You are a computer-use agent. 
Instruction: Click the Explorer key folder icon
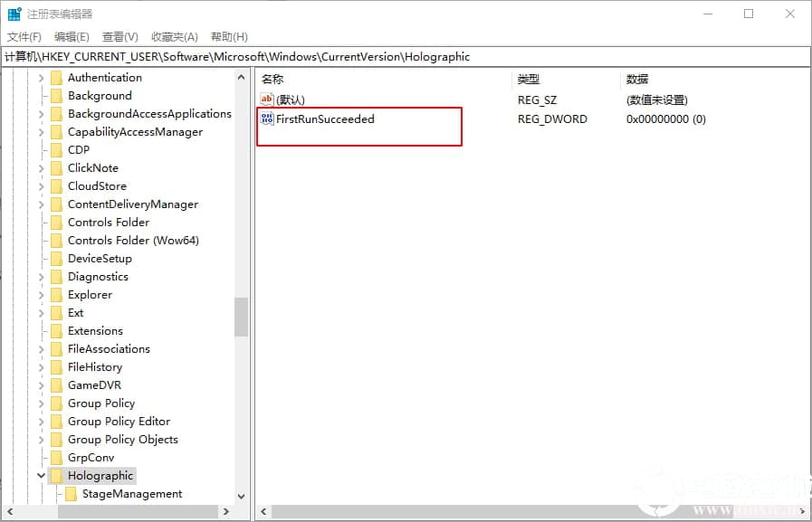click(56, 294)
